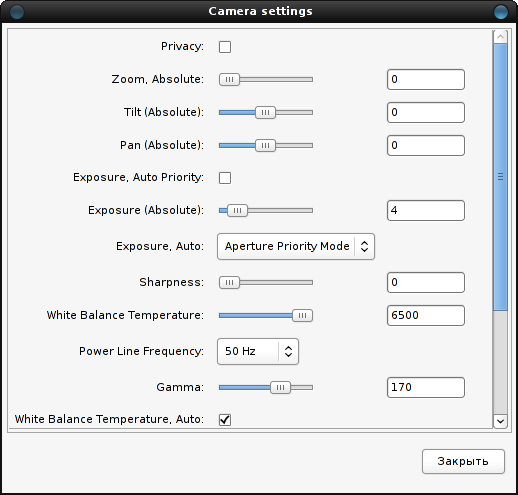Click the vertical scrollbar thumb
Viewport: 518px width, 495px height.
(x=500, y=177)
